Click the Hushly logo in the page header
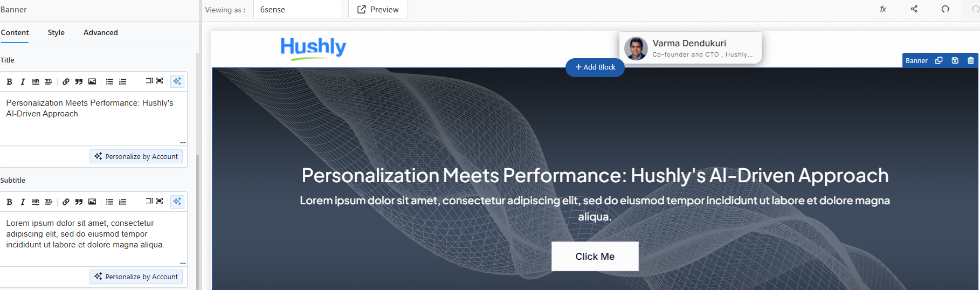 (313, 48)
